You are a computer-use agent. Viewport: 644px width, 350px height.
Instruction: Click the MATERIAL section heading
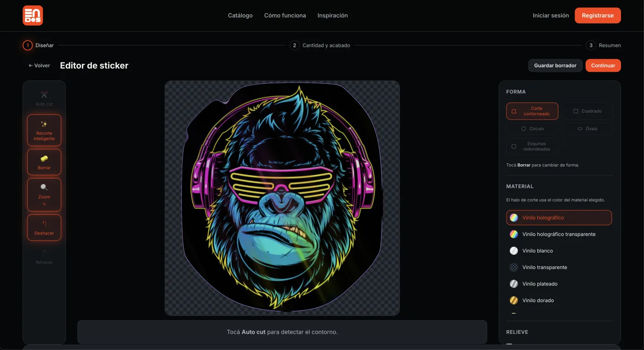click(520, 187)
